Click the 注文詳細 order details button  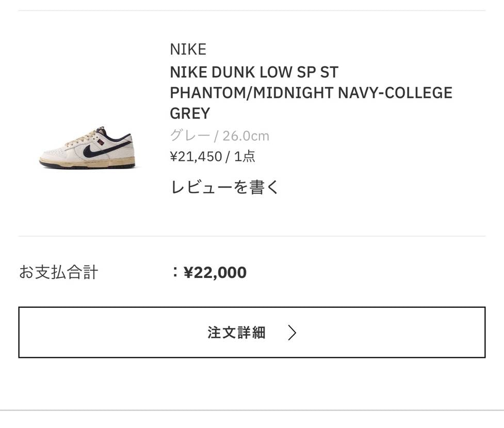pos(252,333)
